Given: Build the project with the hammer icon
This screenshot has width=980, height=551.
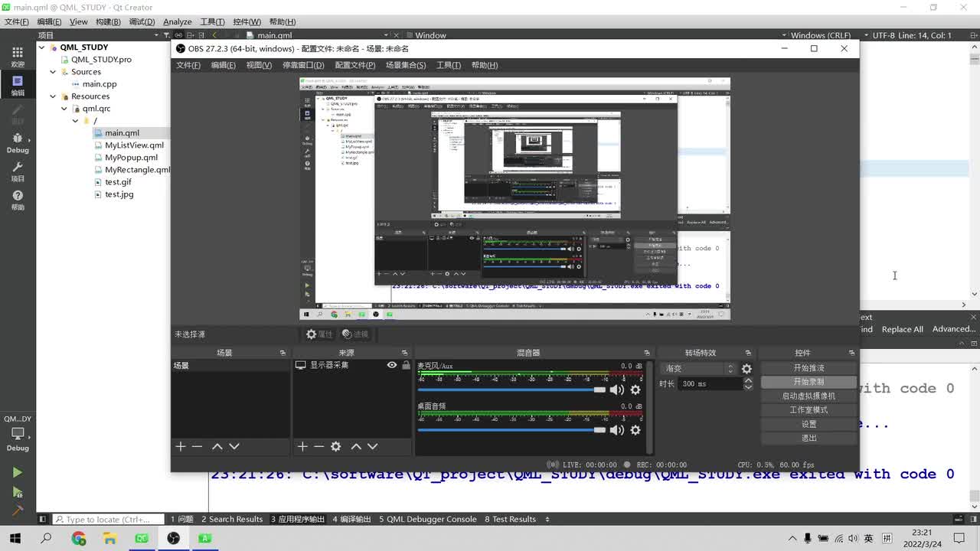Looking at the screenshot, I should coord(17,510).
